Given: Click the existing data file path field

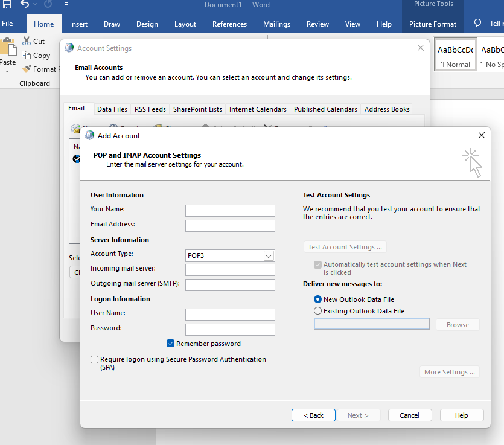Looking at the screenshot, I should (x=372, y=324).
